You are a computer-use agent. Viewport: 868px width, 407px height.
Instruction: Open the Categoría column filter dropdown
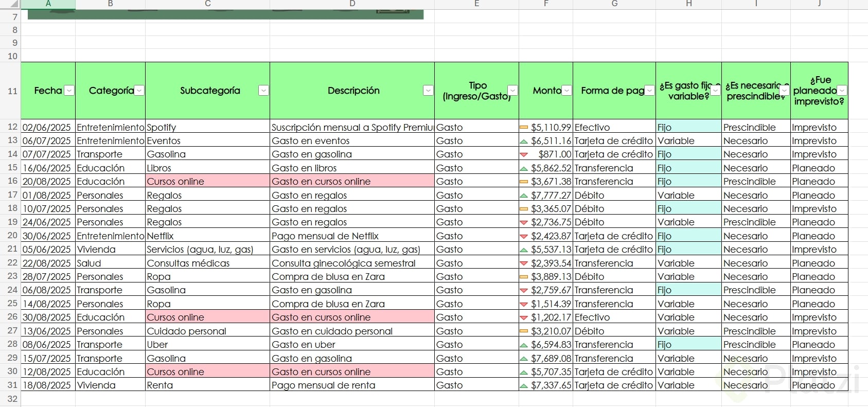coord(139,91)
